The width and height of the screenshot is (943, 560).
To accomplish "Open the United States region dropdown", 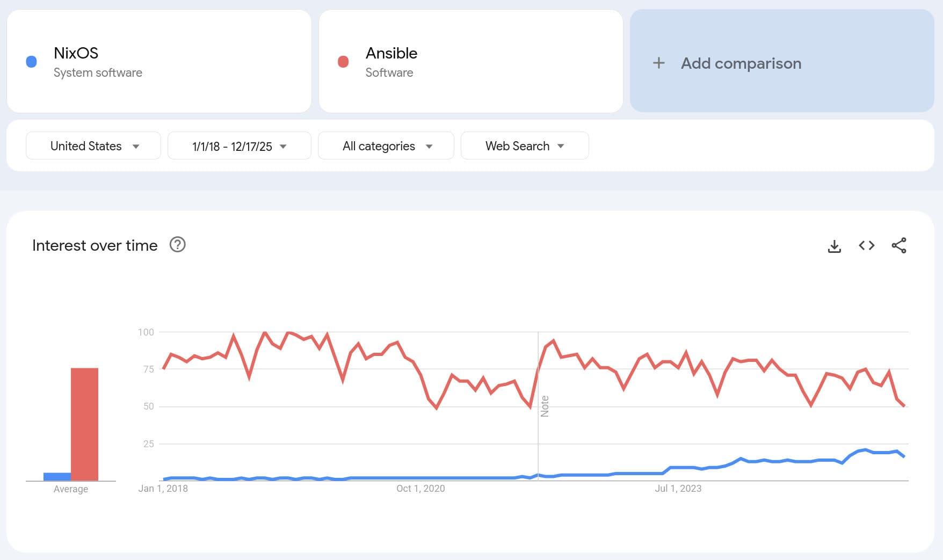I will tap(93, 146).
